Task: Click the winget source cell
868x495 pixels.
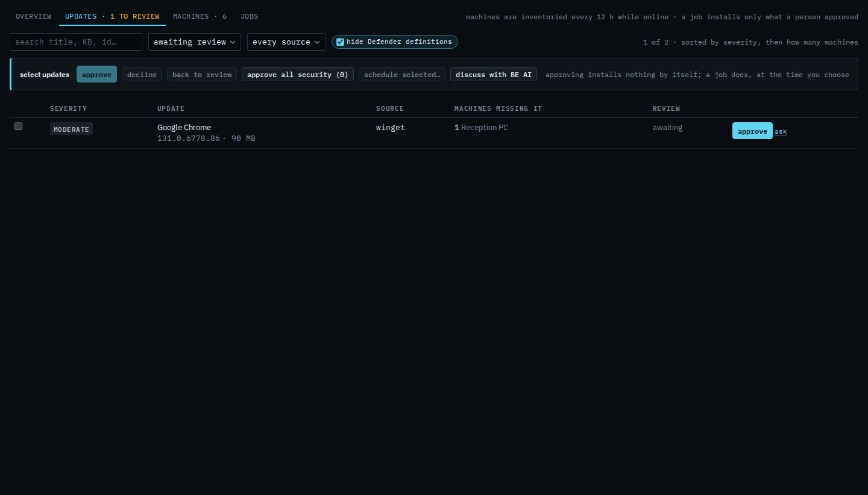Action: click(391, 127)
